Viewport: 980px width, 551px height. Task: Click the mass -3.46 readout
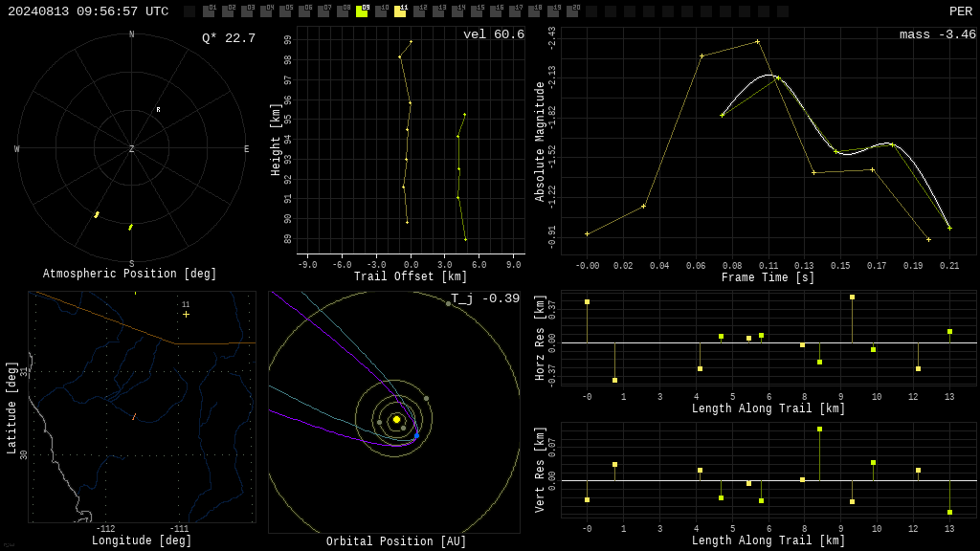(x=938, y=34)
